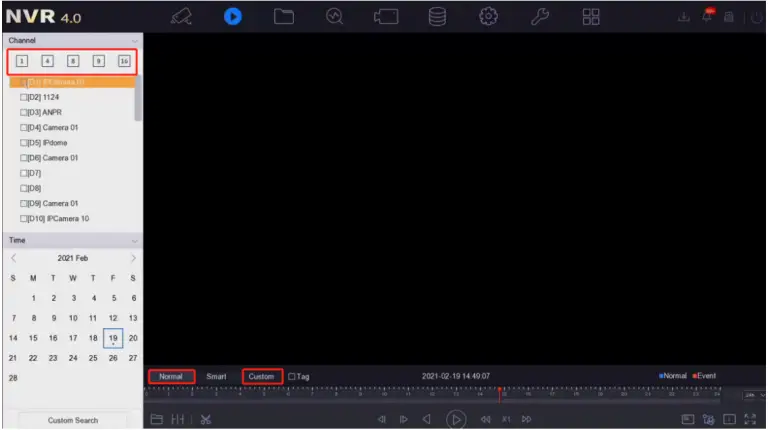This screenshot has height=430, width=768.
Task: Check the D5 IPdome channel
Action: [x=24, y=143]
